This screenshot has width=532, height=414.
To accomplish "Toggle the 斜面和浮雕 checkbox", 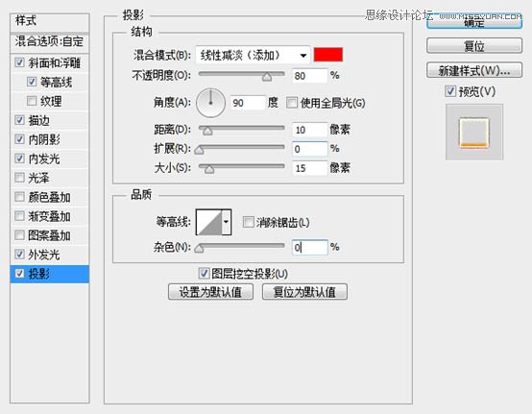I will 19,62.
